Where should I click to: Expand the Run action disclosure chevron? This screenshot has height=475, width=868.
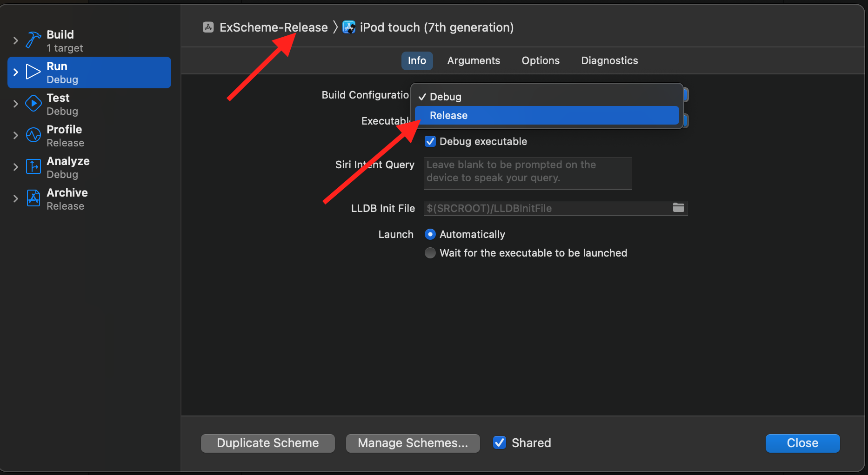pyautogui.click(x=16, y=72)
